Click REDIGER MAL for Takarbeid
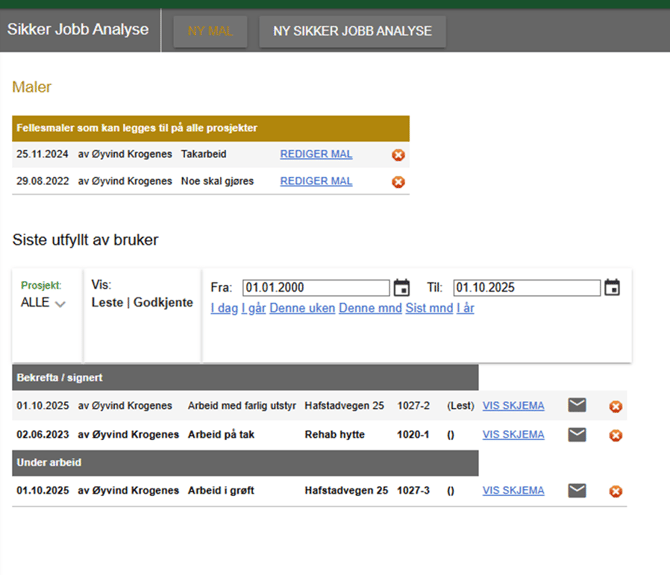This screenshot has height=575, width=670. [x=316, y=155]
